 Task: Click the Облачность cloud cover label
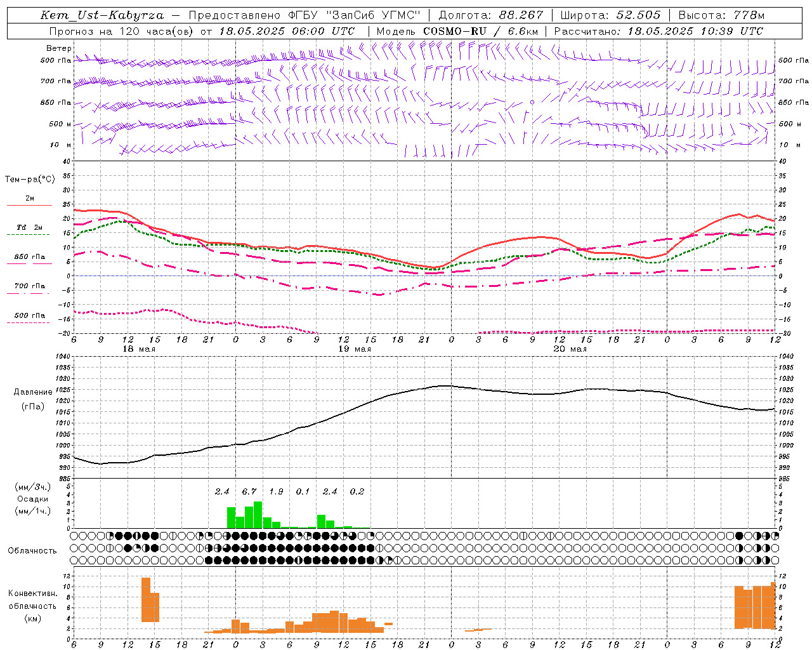(x=32, y=551)
